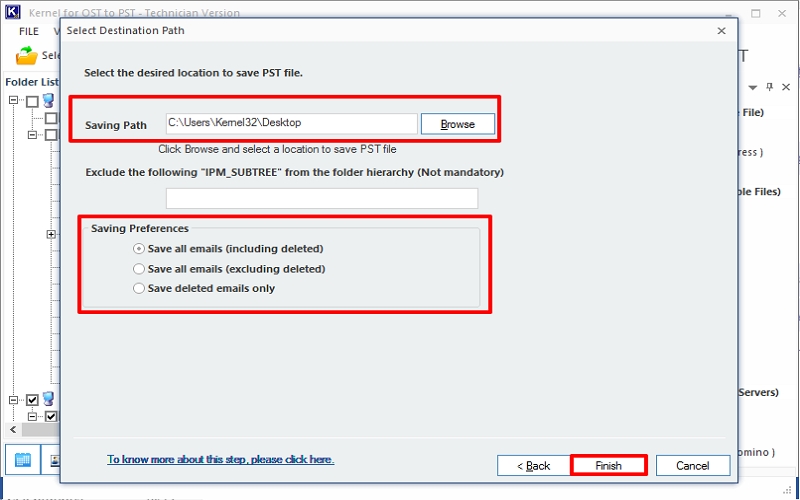Viewport: 800px width, 500px height.
Task: Close the right side panel pane
Action: point(786,88)
